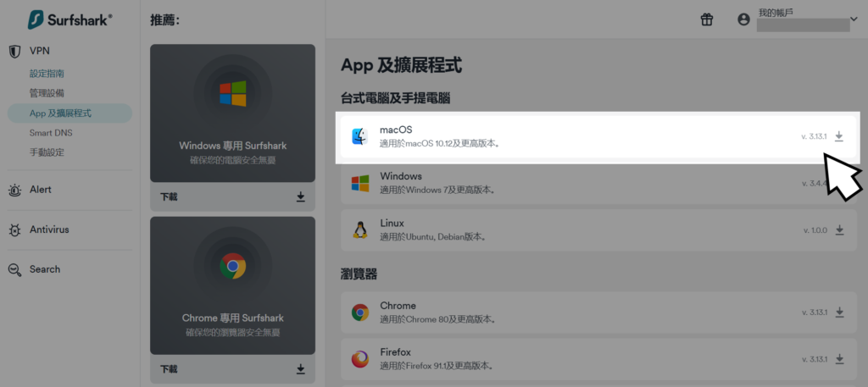Screen dimensions: 868x387
Task: Click the 推薦 heading
Action: point(165,20)
